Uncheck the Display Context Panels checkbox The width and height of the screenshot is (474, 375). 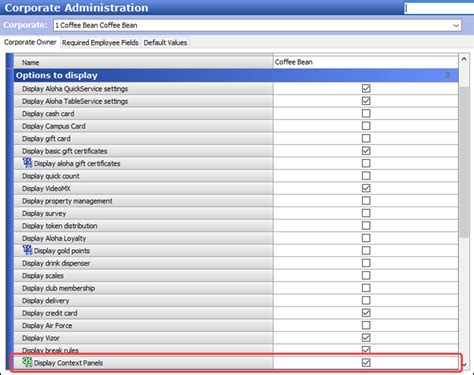366,362
